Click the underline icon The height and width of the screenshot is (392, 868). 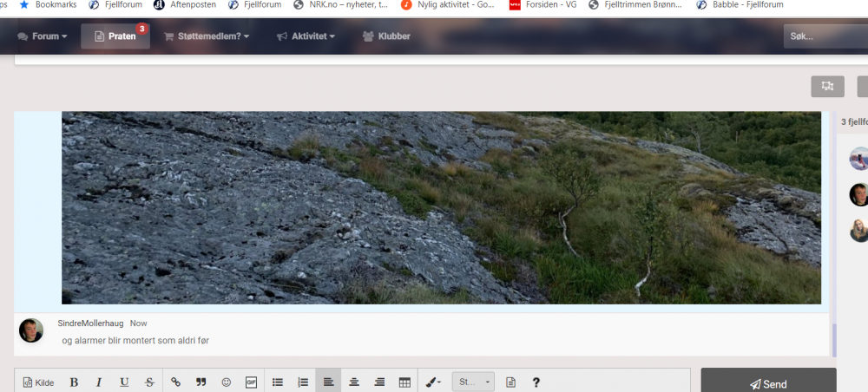pyautogui.click(x=124, y=382)
